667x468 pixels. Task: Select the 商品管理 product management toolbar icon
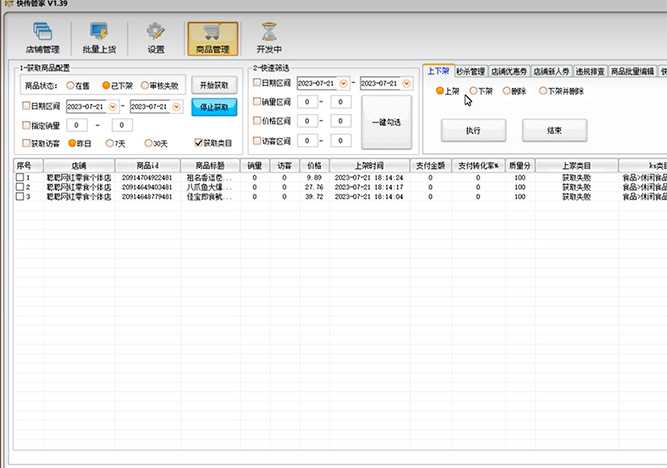213,39
